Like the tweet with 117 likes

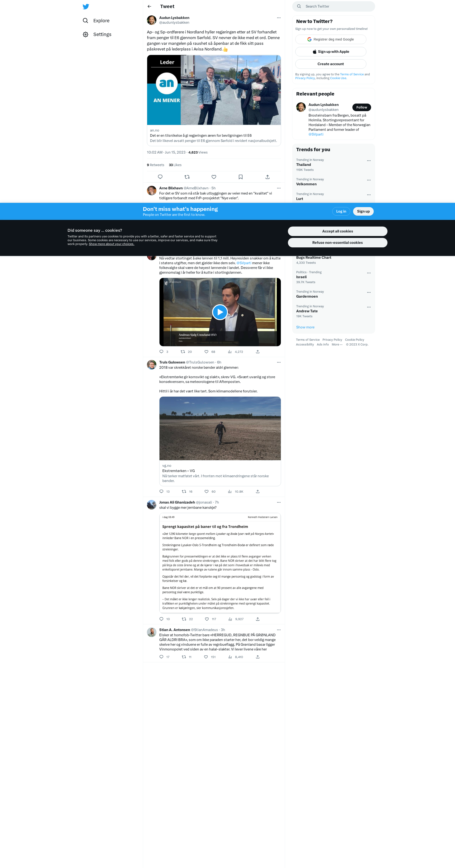[207, 619]
